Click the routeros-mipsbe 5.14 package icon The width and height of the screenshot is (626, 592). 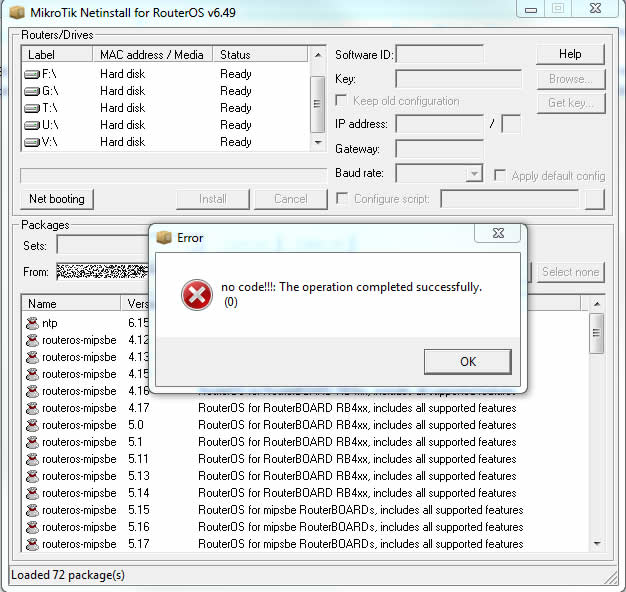point(32,493)
